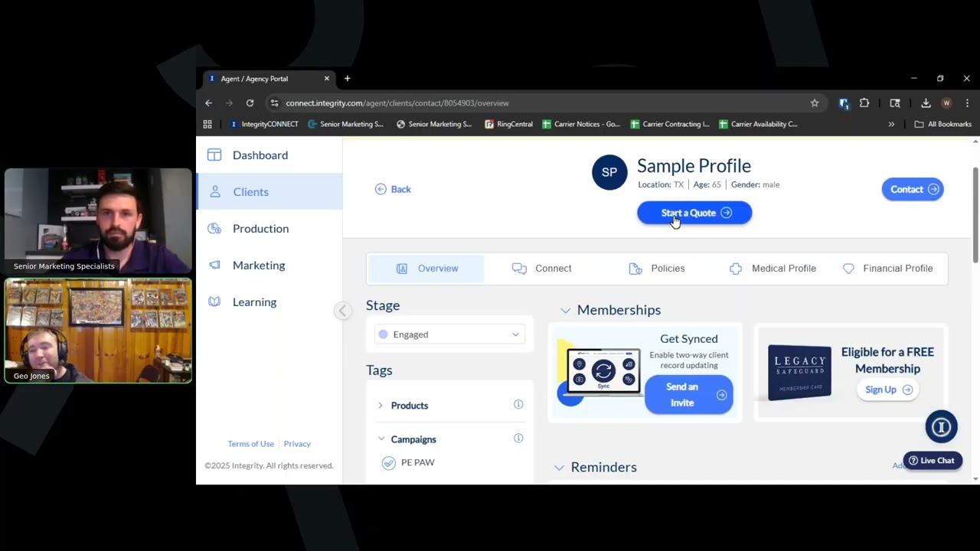This screenshot has height=551, width=980.
Task: Collapse the Campaigns tag group
Action: point(381,439)
